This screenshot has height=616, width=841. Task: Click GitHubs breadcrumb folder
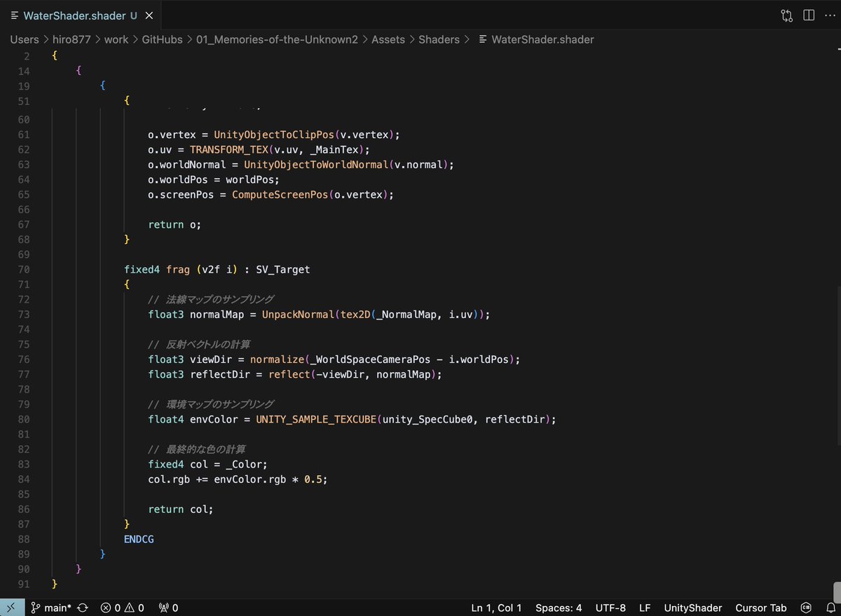pyautogui.click(x=163, y=39)
